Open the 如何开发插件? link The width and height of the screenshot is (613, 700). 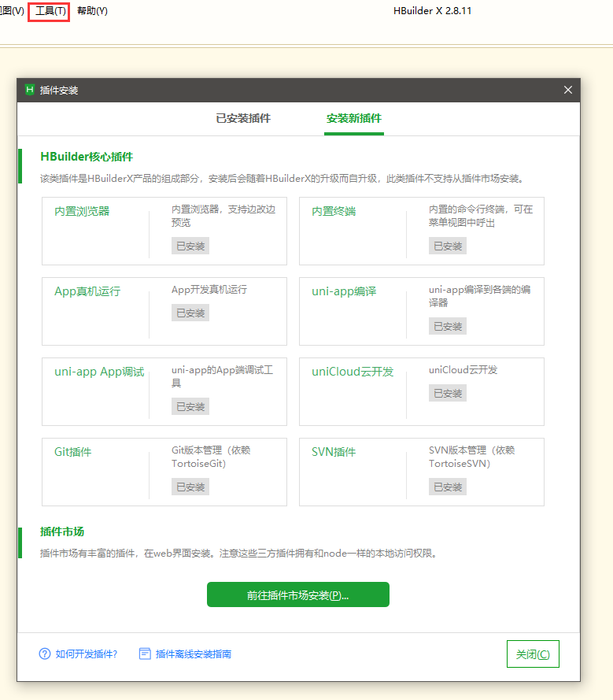click(x=86, y=654)
